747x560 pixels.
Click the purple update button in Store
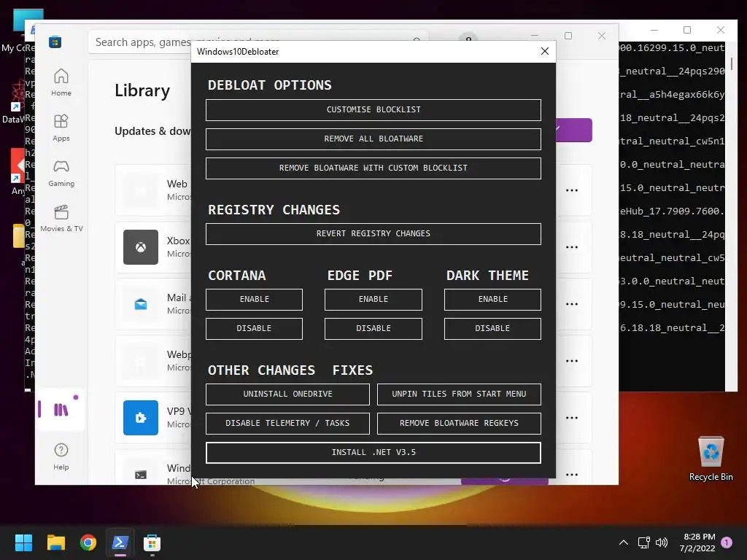pyautogui.click(x=574, y=130)
